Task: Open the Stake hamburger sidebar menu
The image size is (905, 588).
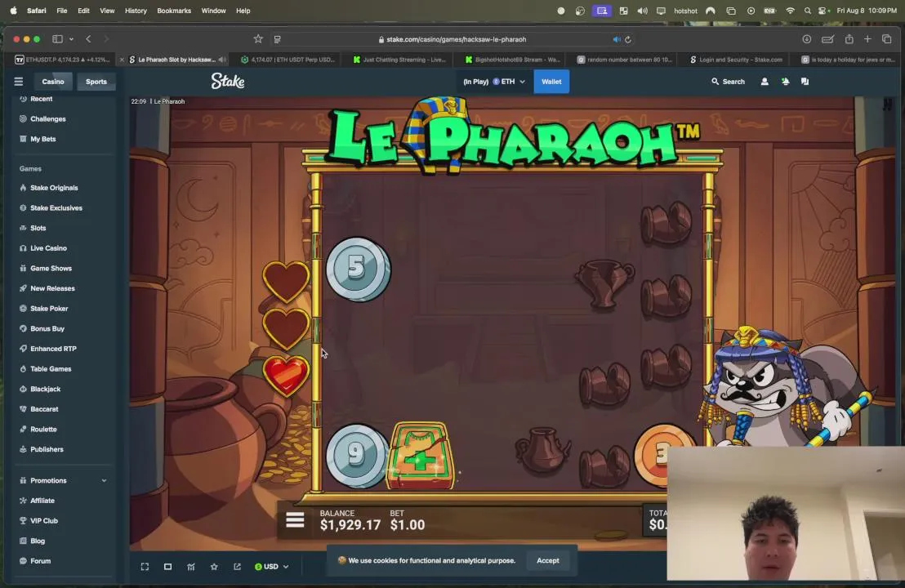Action: pos(19,82)
